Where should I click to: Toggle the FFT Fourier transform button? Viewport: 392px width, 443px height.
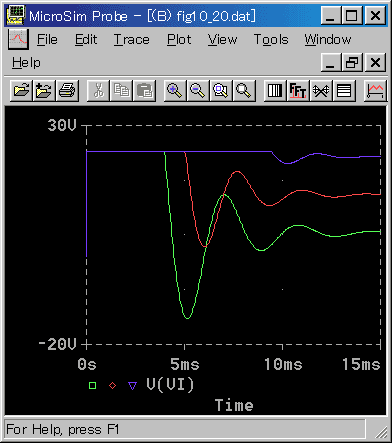pyautogui.click(x=298, y=90)
